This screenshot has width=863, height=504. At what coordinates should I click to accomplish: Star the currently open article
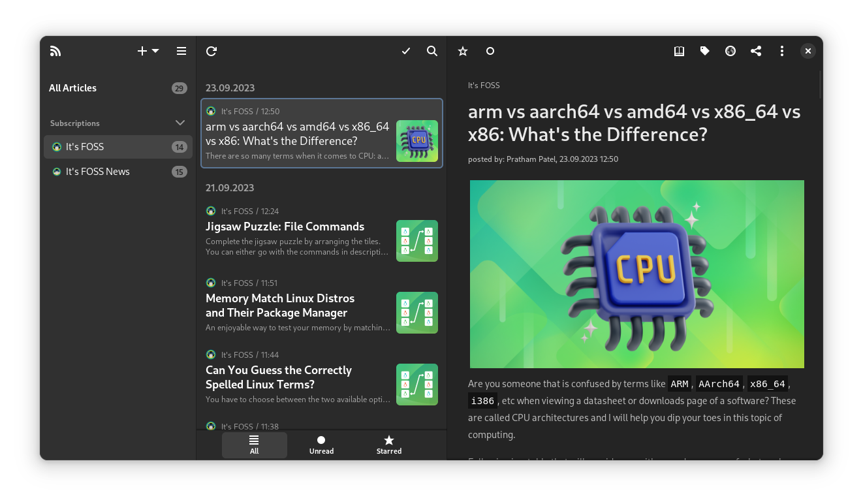pos(462,51)
